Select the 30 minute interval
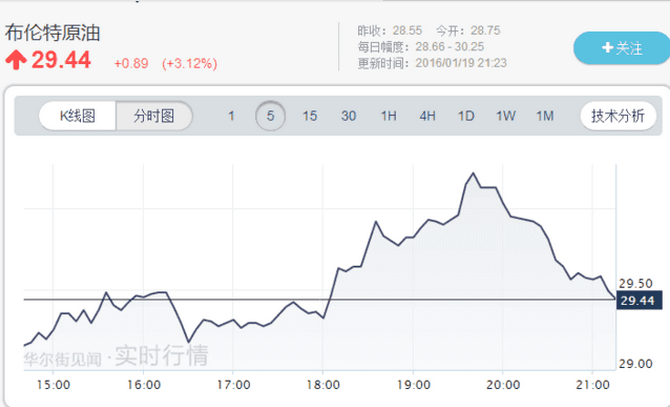Screen dimensions: 670x407 click(x=348, y=116)
